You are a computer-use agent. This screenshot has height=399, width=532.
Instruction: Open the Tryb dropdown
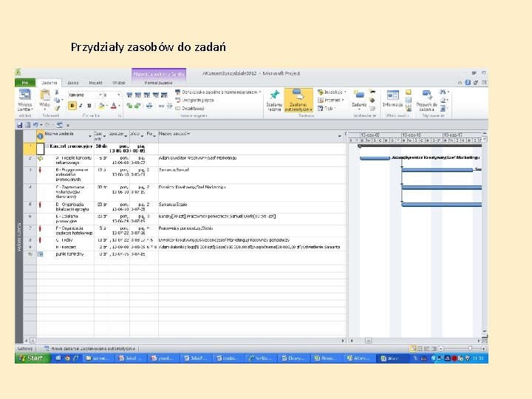pos(327,108)
